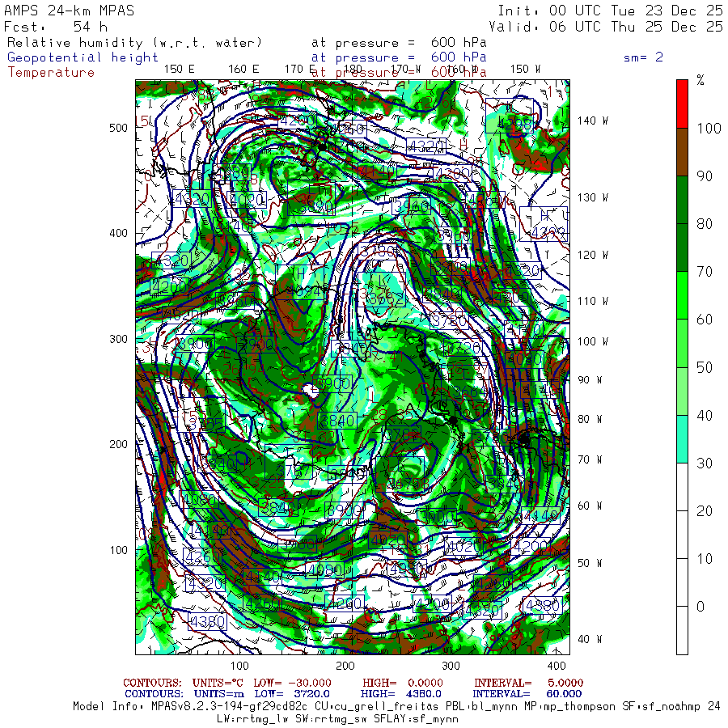
Task: Click the red 'UNITS=°C' contour legend text
Action: pos(218,683)
